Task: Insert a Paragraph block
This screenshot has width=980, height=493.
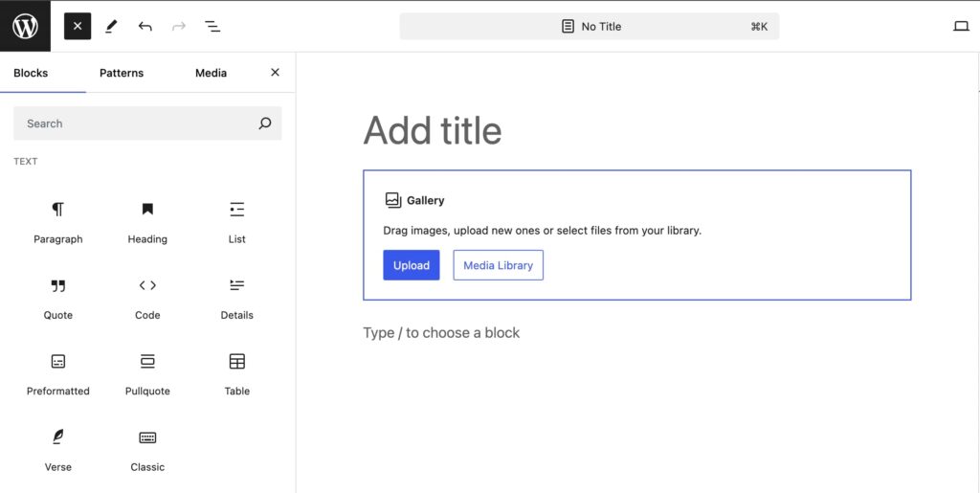Action: (x=58, y=222)
